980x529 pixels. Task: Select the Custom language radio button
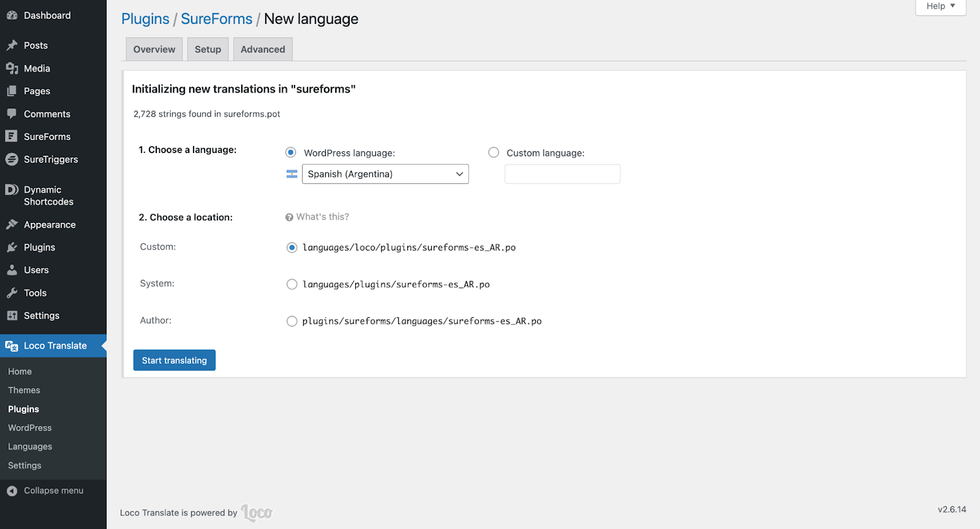(494, 152)
